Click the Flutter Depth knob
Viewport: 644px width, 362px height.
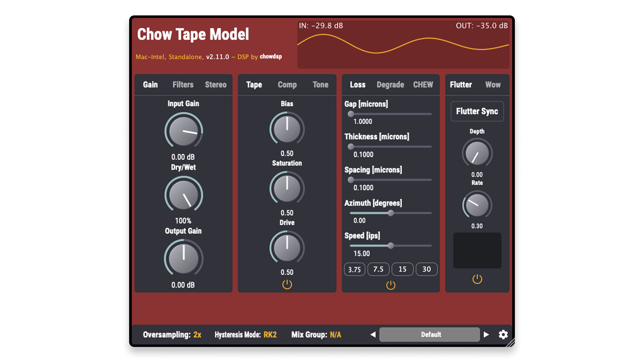[x=477, y=154]
